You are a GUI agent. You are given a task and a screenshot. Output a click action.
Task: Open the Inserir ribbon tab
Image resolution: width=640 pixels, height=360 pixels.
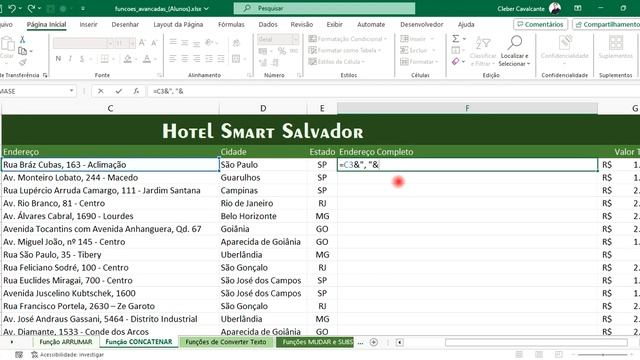89,24
